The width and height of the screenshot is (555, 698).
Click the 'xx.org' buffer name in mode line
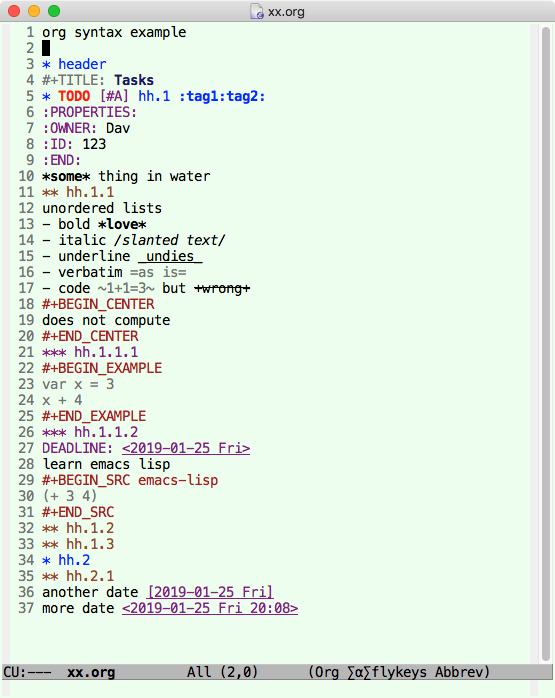[x=91, y=672]
